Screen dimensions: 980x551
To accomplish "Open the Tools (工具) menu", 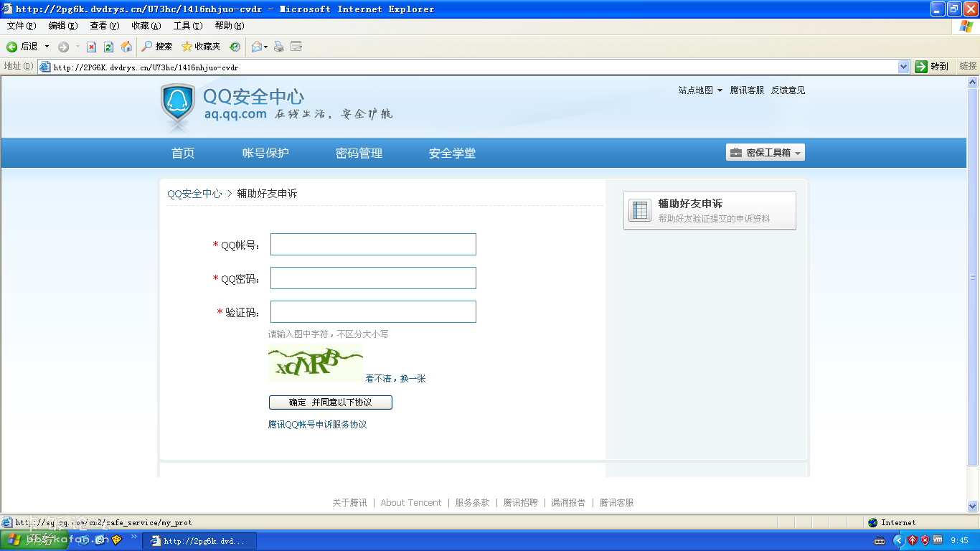I will click(x=187, y=26).
